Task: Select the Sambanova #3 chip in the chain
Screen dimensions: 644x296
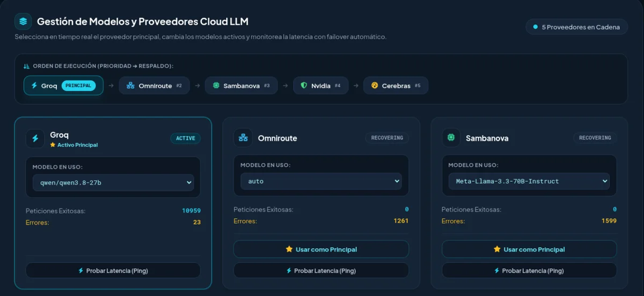Action: coord(241,86)
